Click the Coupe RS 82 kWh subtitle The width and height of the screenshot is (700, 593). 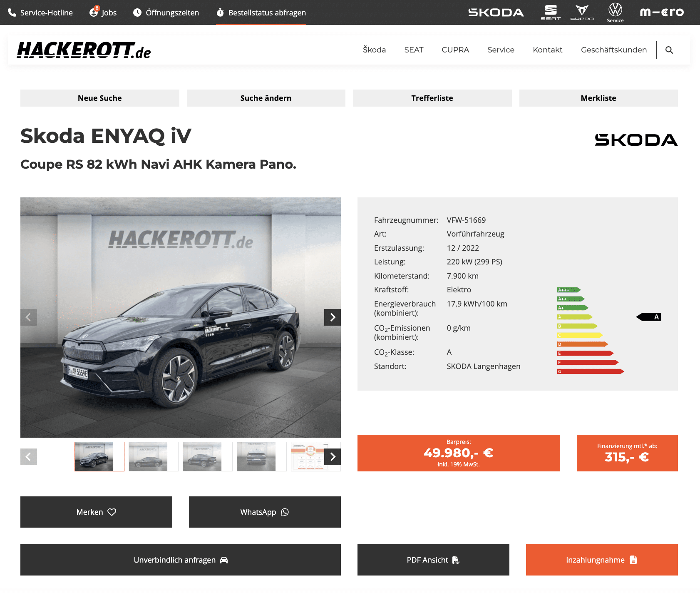(158, 164)
